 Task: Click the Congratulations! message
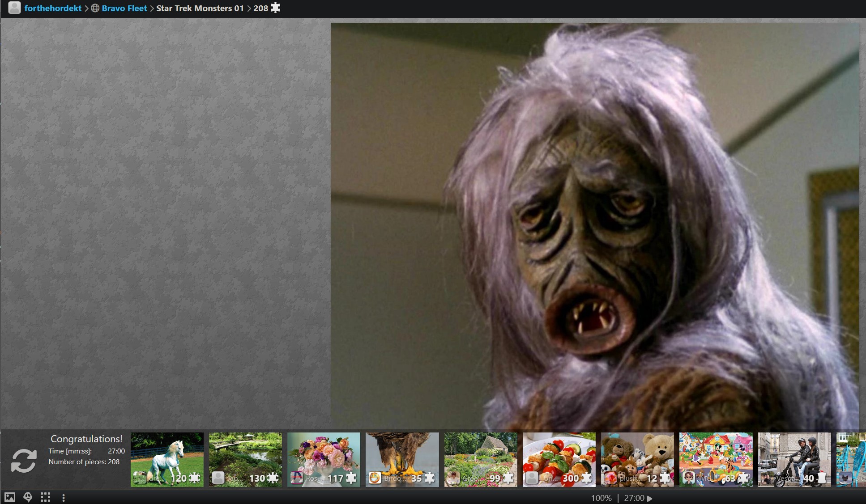point(86,439)
